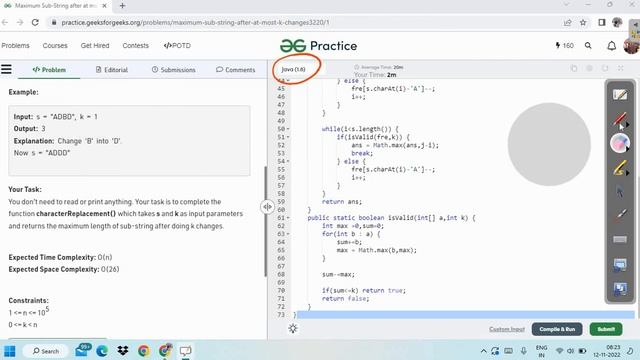Click the streak counter showing 160
The height and width of the screenshot is (360, 640).
click(x=564, y=46)
